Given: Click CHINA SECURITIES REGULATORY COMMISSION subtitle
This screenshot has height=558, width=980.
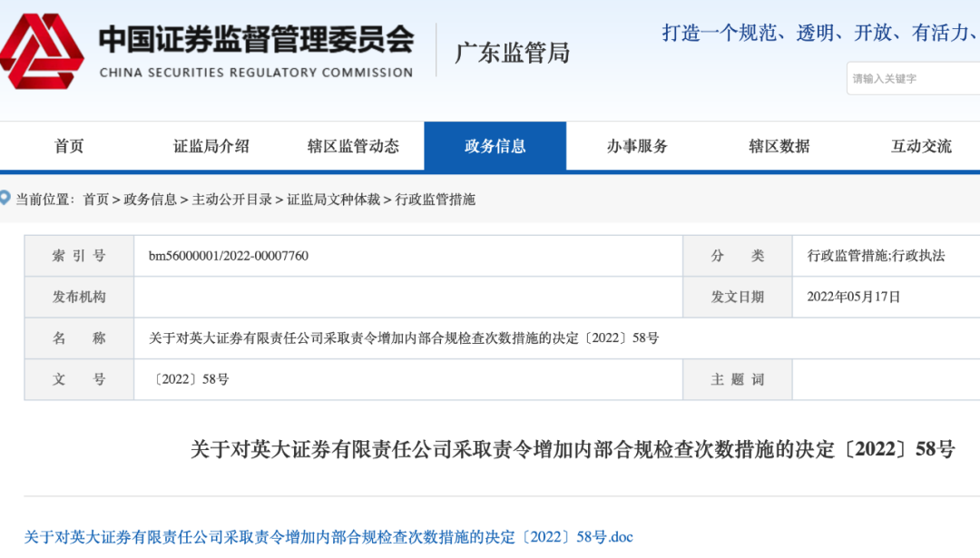Looking at the screenshot, I should 256,73.
